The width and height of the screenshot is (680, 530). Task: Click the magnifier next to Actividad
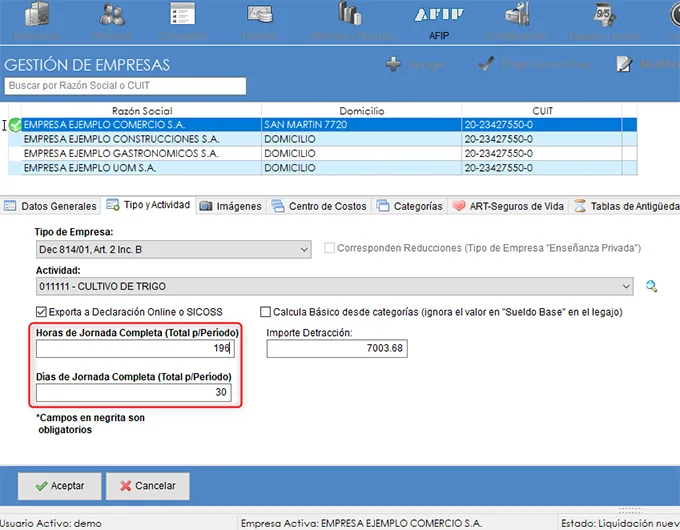point(651,286)
